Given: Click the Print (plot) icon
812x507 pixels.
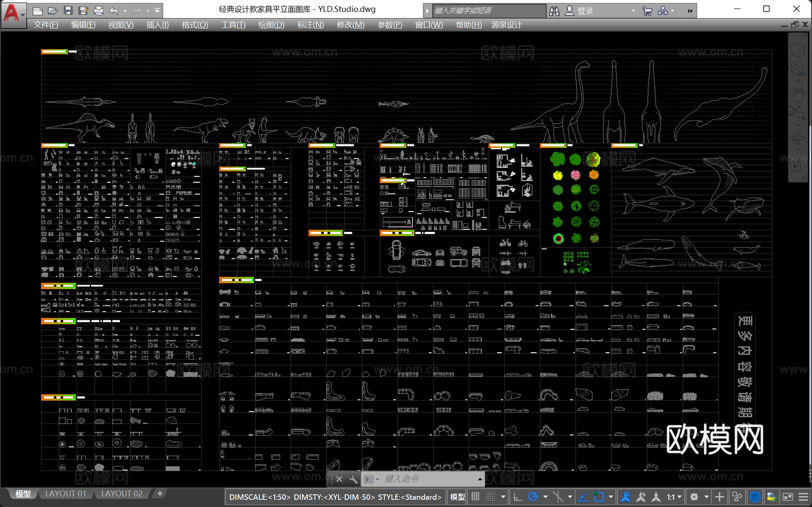Looking at the screenshot, I should [98, 10].
